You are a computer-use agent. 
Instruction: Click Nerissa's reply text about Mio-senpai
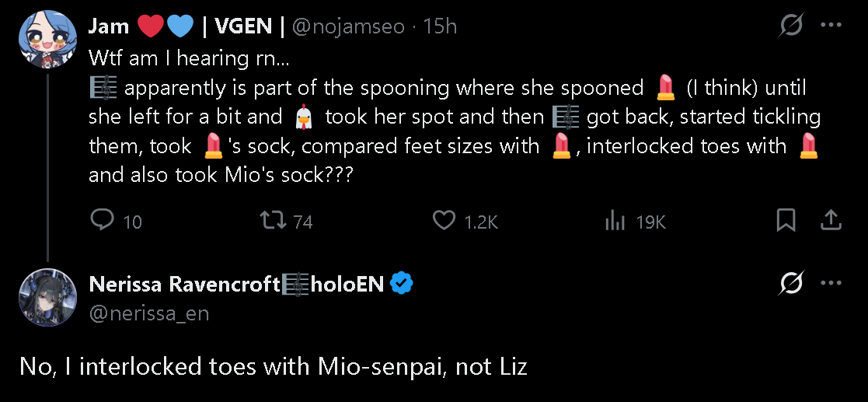272,367
